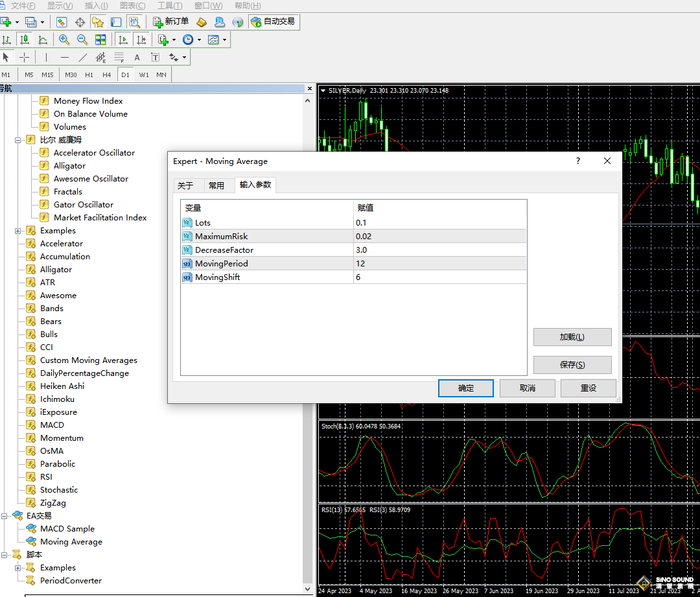Switch to W1 timeframe
Screen dimensions: 700x597
(144, 75)
